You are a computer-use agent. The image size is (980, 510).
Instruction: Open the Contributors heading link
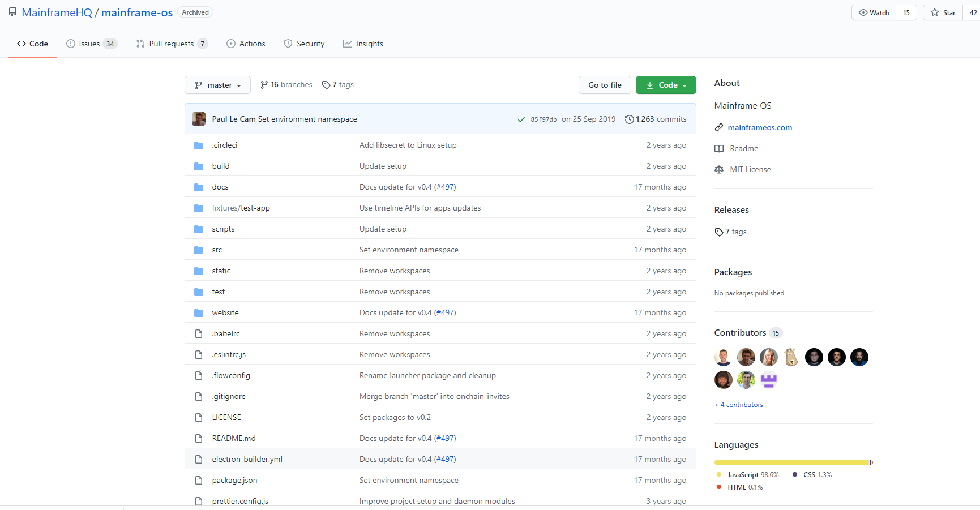tap(740, 333)
